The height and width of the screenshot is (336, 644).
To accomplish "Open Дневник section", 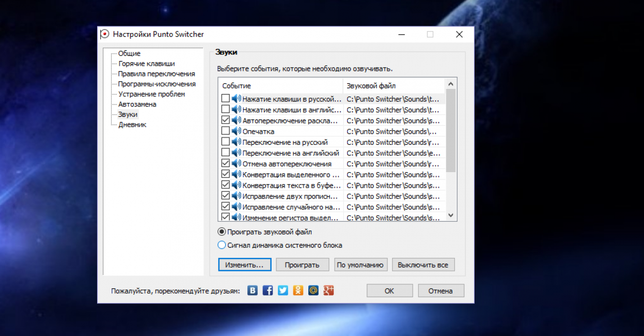I will [132, 125].
